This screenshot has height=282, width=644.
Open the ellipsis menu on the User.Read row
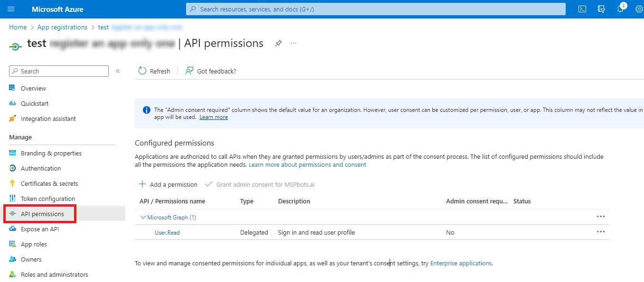[601, 231]
